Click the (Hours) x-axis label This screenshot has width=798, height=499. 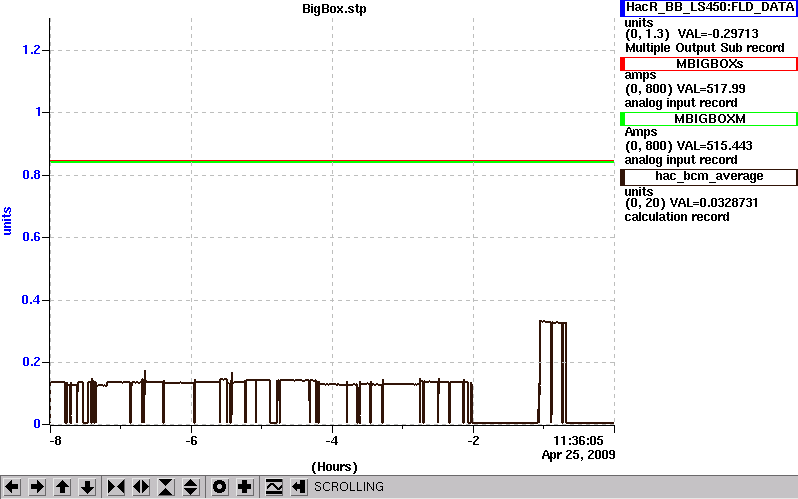click(x=334, y=467)
